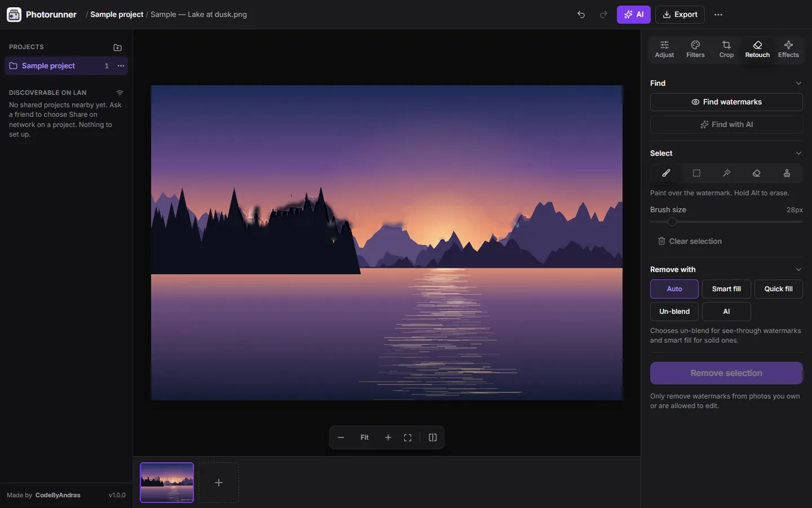Collapse the Find section

pos(798,83)
